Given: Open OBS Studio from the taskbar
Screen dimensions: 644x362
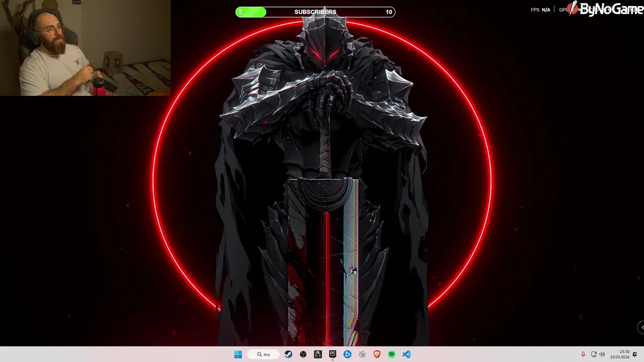Looking at the screenshot, I should [303, 354].
